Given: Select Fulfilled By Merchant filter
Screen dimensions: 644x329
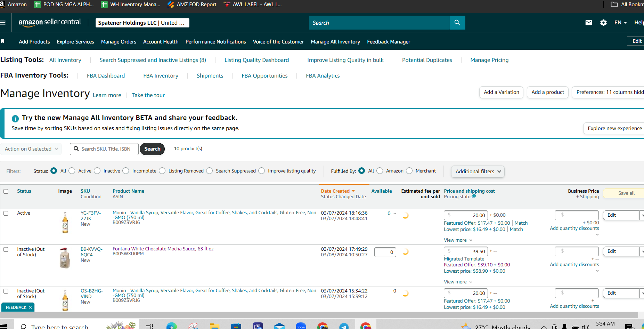Looking at the screenshot, I should coord(409,171).
